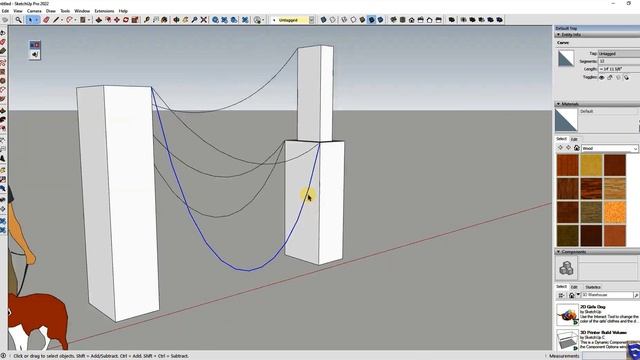
Task: Activate the X-ray face style icon
Action: pyautogui.click(x=323, y=20)
